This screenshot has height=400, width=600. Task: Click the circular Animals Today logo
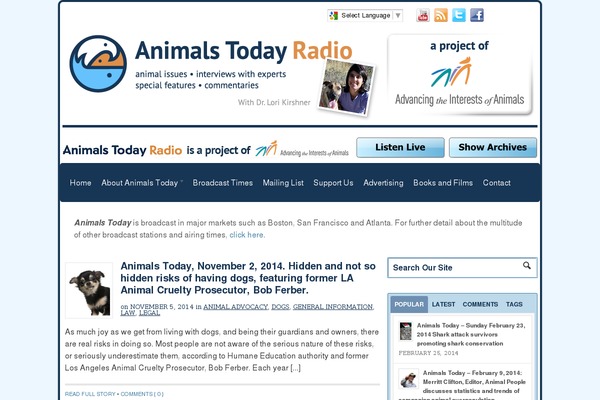tap(98, 64)
